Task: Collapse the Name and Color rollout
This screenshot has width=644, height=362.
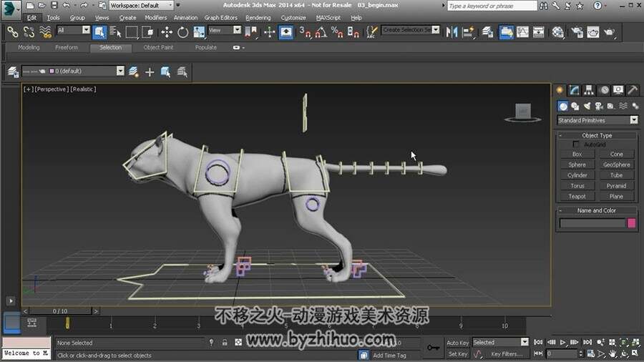Action: click(x=597, y=210)
